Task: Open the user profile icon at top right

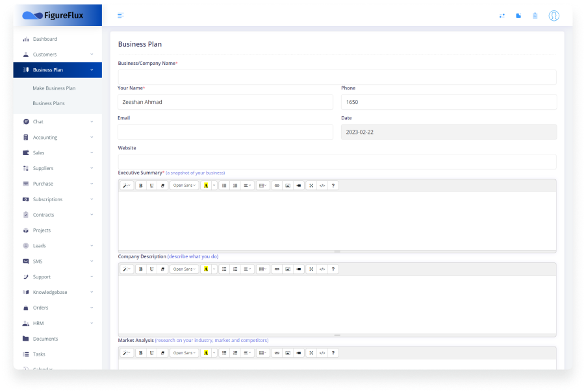Action: tap(554, 16)
